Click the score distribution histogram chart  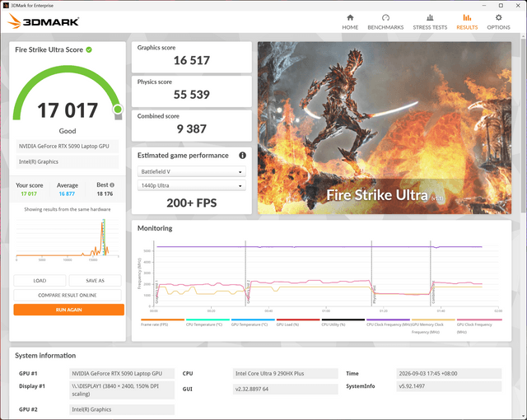[x=68, y=238]
